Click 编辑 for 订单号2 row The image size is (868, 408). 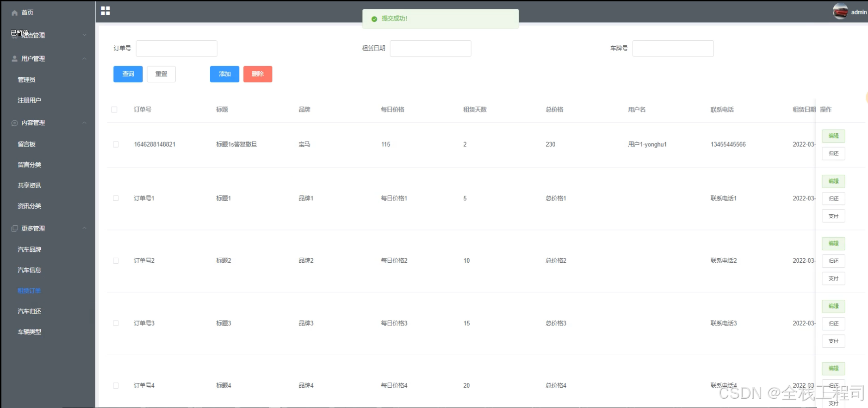(833, 244)
